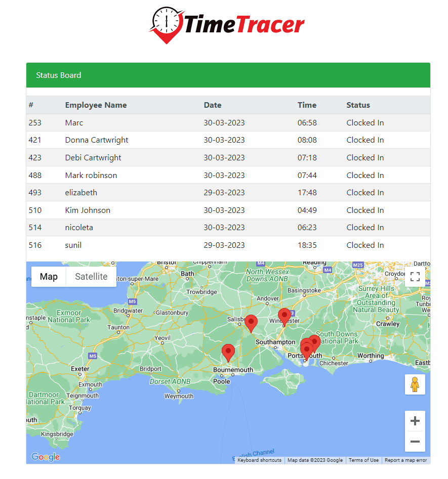
Task: Click Report a map error link
Action: pyautogui.click(x=405, y=460)
